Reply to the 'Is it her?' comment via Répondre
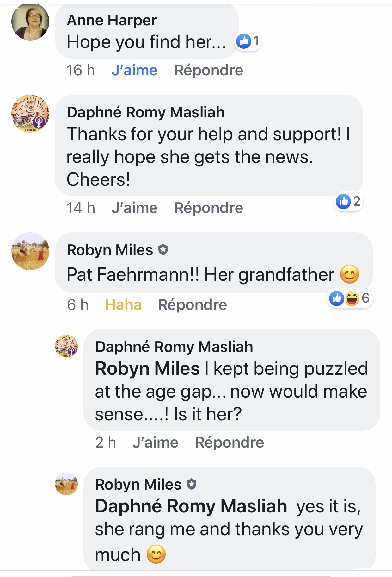The width and height of the screenshot is (392, 577). point(230,442)
